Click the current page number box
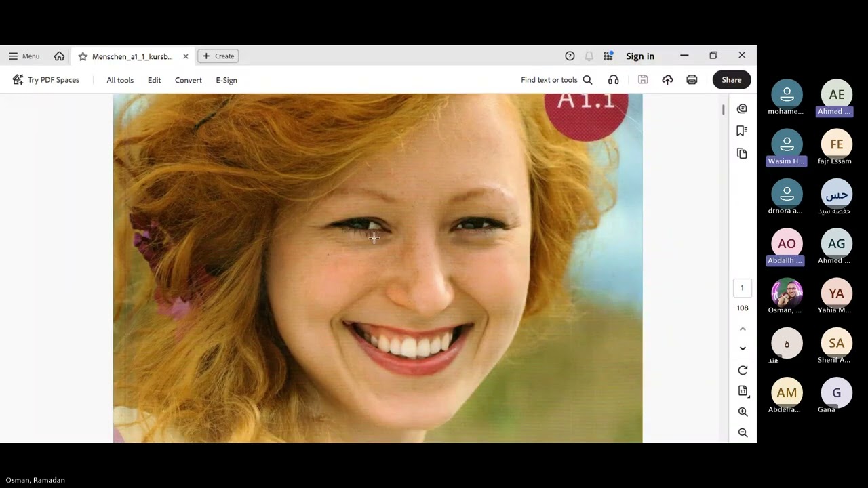The image size is (868, 488). (742, 288)
